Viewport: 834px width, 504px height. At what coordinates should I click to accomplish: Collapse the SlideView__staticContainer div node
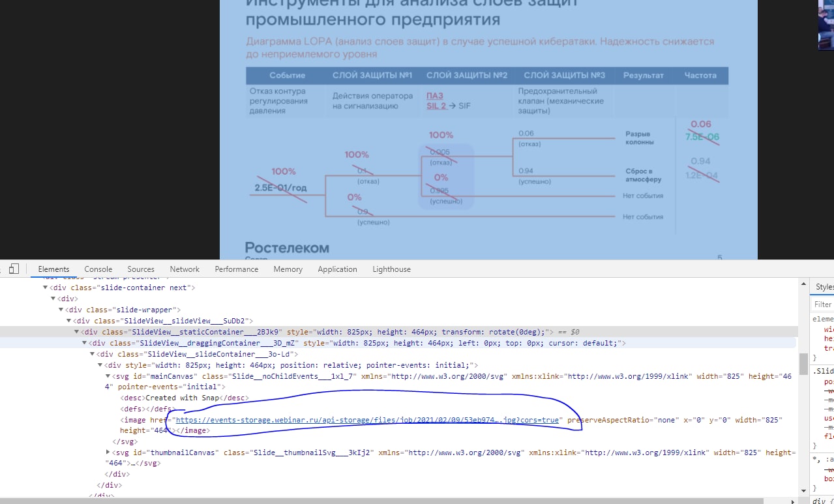(x=77, y=332)
